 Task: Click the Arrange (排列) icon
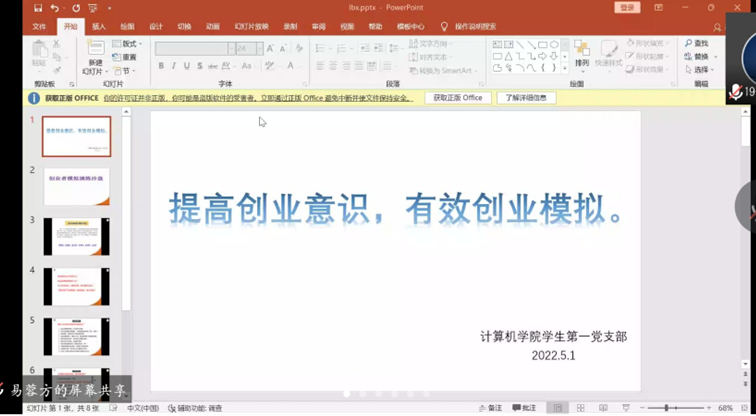pyautogui.click(x=582, y=52)
